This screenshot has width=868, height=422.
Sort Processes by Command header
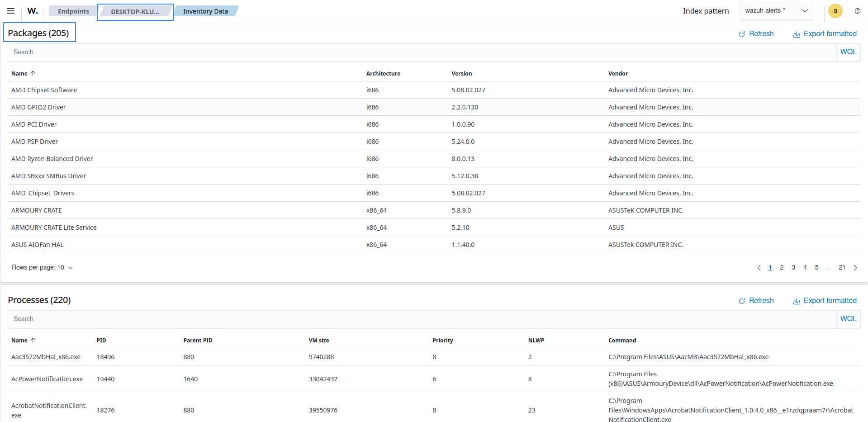pyautogui.click(x=622, y=340)
